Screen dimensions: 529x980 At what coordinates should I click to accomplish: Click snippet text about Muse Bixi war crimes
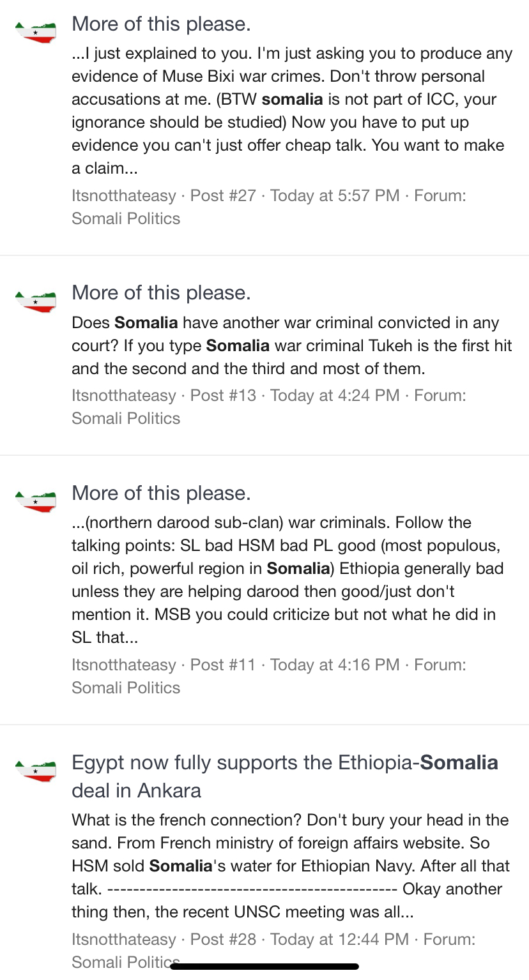click(292, 111)
